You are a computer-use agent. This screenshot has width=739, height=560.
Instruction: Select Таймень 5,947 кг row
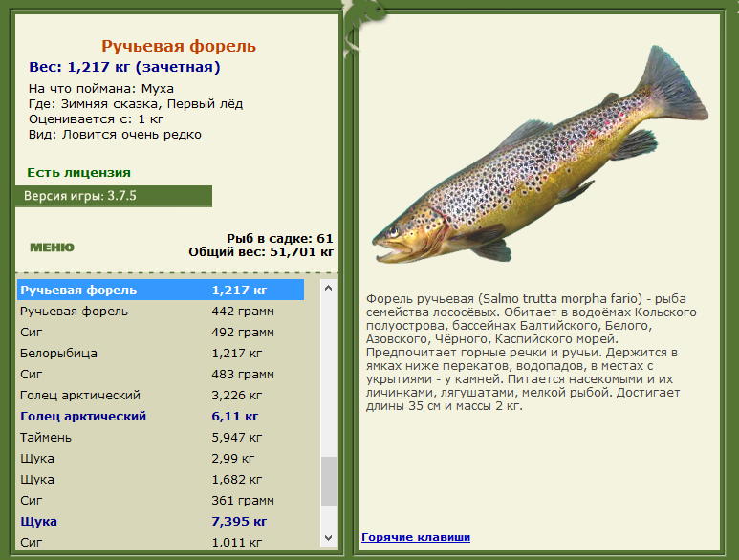161,437
